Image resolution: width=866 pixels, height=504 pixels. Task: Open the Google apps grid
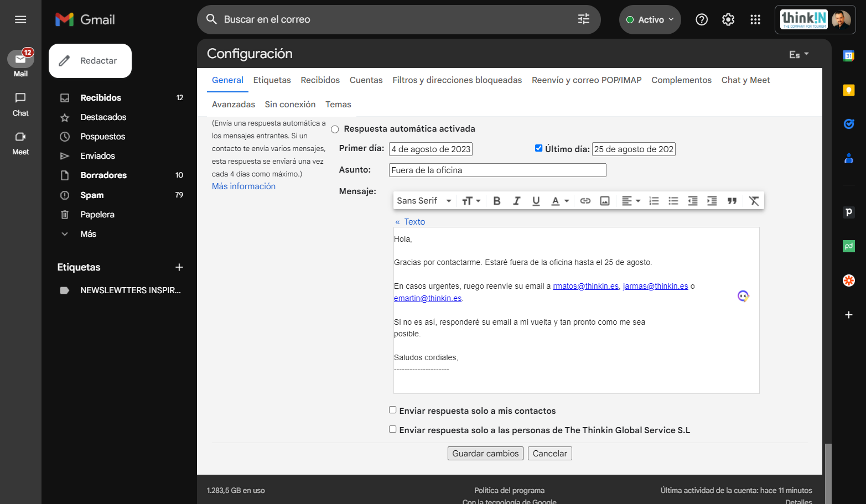click(x=755, y=19)
